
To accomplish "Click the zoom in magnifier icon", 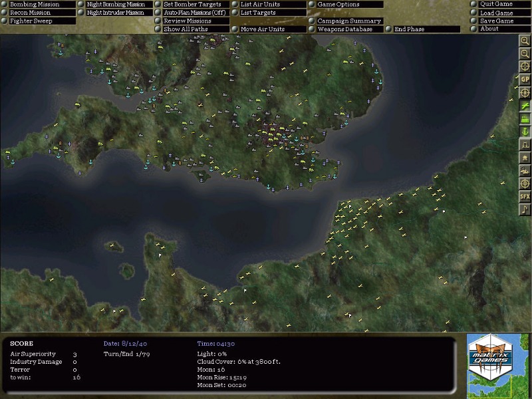I will [525, 40].
